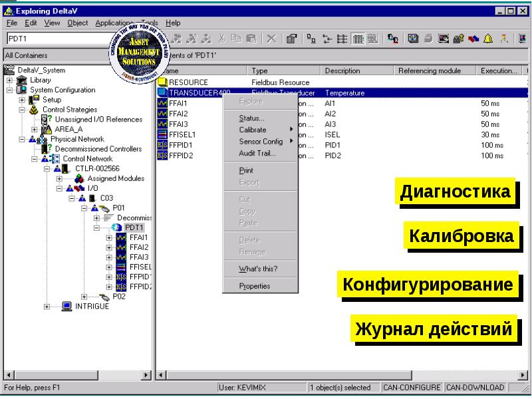
Task: Click the FFPID2 block icon in contents list
Action: pyautogui.click(x=162, y=156)
